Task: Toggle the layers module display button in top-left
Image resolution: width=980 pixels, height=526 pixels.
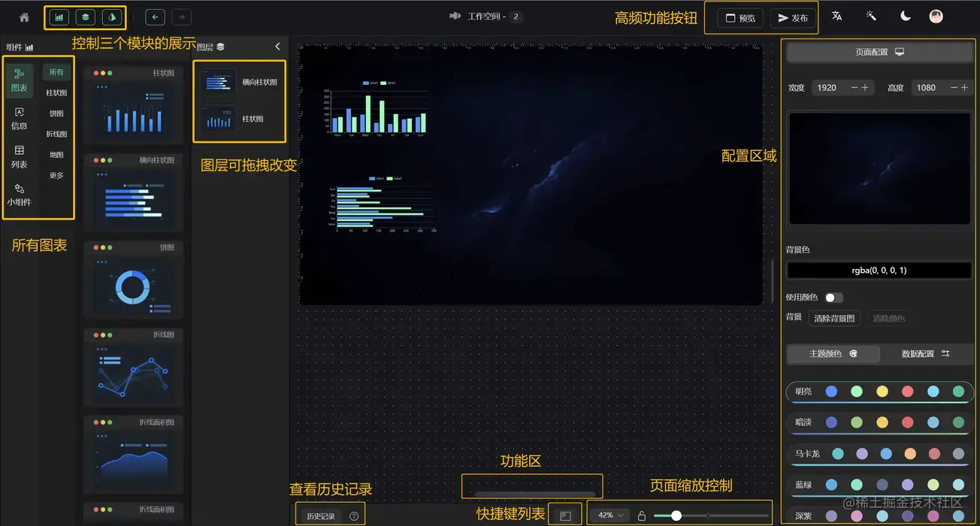Action: tap(86, 16)
